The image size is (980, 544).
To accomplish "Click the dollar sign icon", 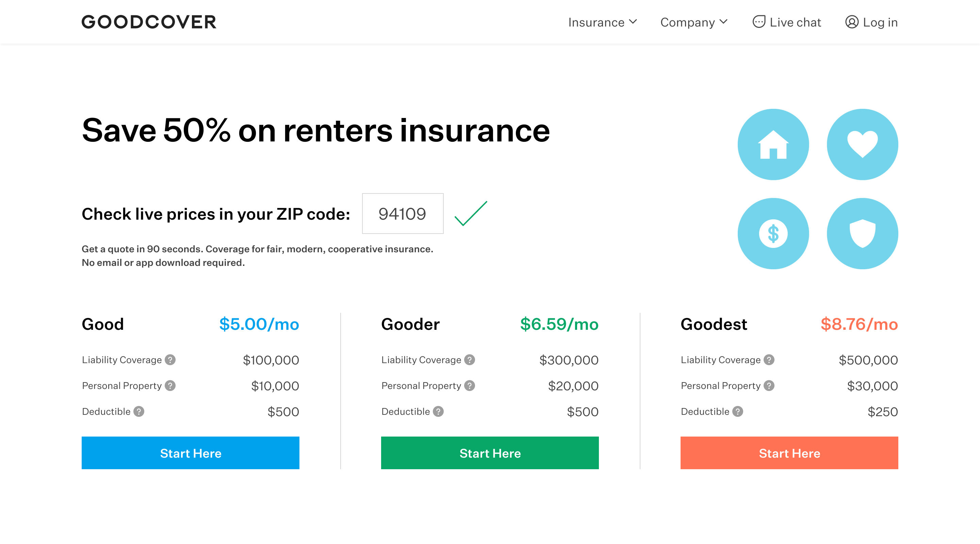I will pos(773,234).
